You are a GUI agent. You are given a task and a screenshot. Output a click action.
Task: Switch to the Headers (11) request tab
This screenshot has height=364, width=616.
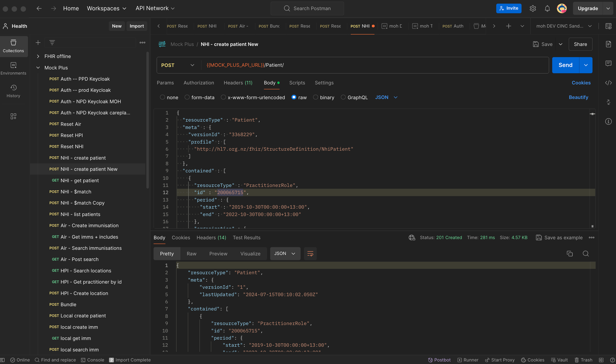pos(238,83)
